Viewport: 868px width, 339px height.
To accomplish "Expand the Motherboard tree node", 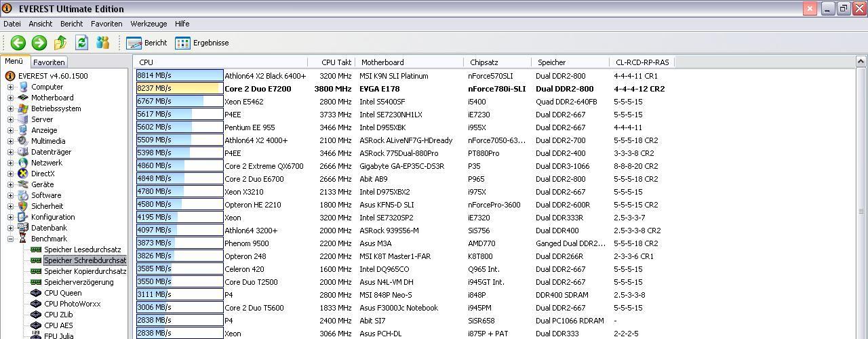I will coord(10,98).
